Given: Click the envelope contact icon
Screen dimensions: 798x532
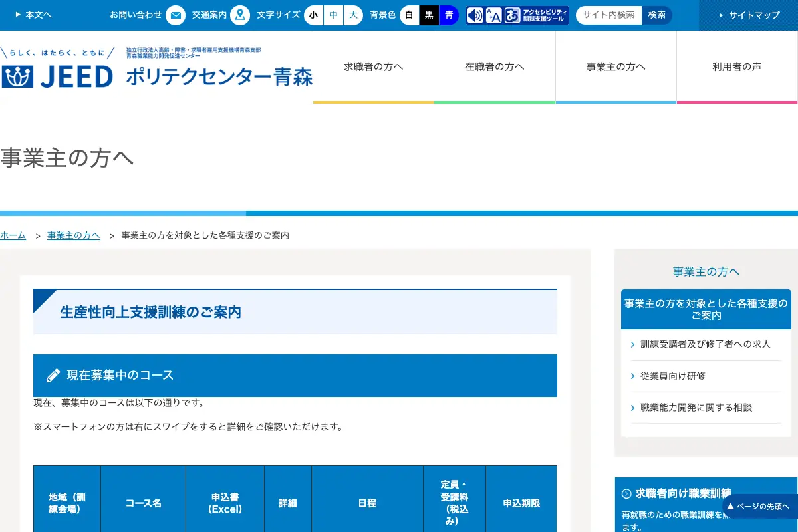Looking at the screenshot, I should point(176,15).
